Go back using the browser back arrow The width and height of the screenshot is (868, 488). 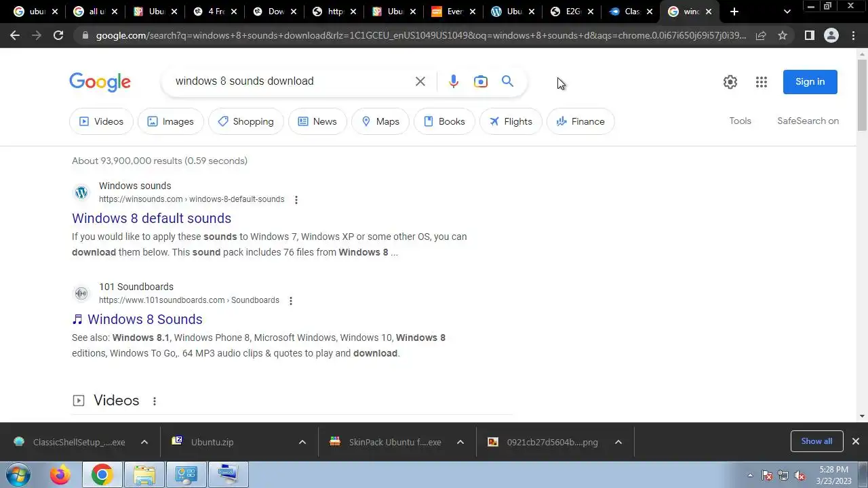tap(15, 35)
